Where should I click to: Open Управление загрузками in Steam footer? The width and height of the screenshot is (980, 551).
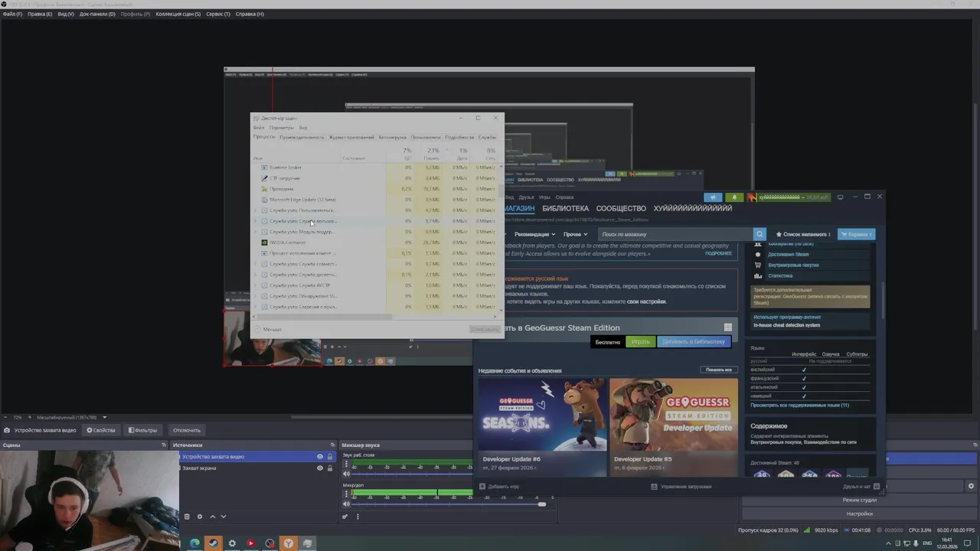(x=681, y=486)
